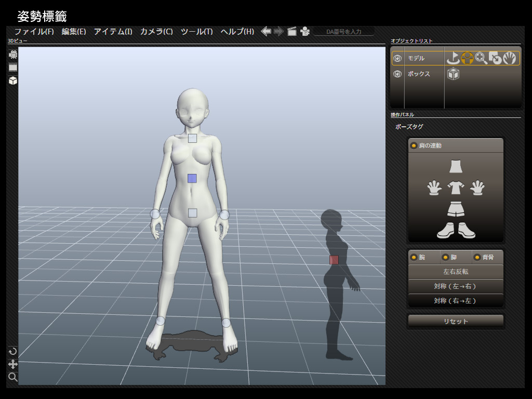Click the blue chest control handle on model
532x399 pixels.
click(x=192, y=178)
